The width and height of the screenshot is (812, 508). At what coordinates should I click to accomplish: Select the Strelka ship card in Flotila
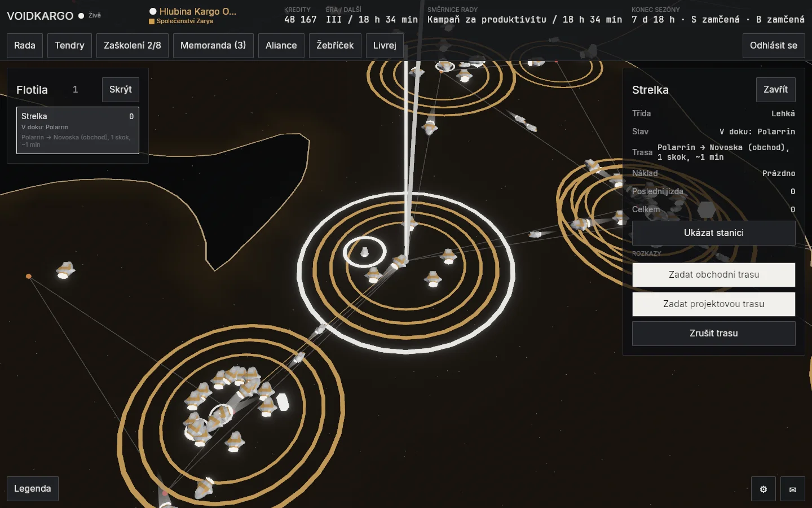pyautogui.click(x=78, y=130)
